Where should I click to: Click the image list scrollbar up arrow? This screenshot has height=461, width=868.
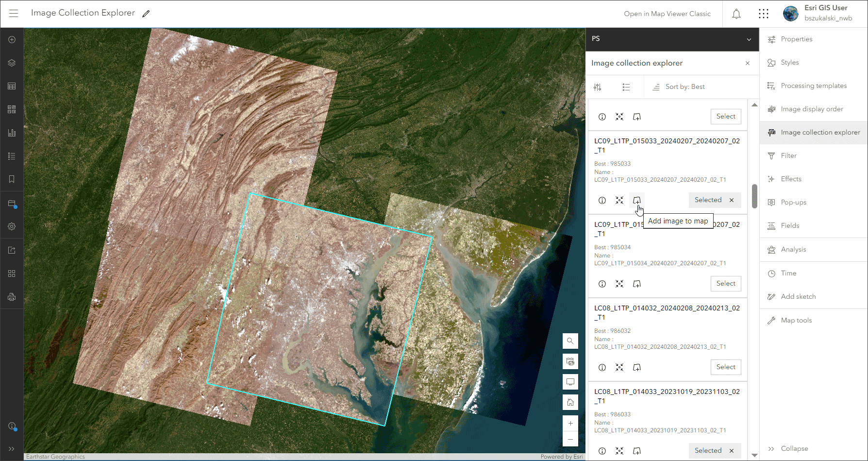pos(754,104)
